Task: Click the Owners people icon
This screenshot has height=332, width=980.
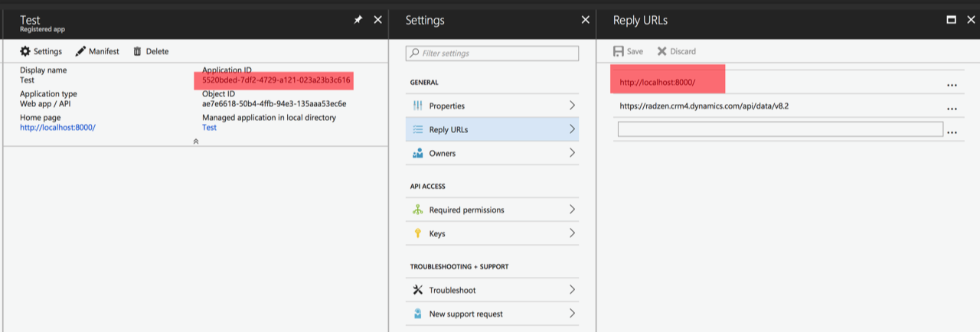Action: [x=417, y=153]
